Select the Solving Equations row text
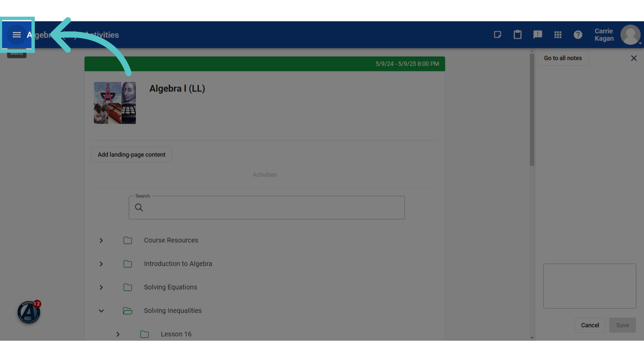Screen dimensions: 644x362 pos(170,287)
